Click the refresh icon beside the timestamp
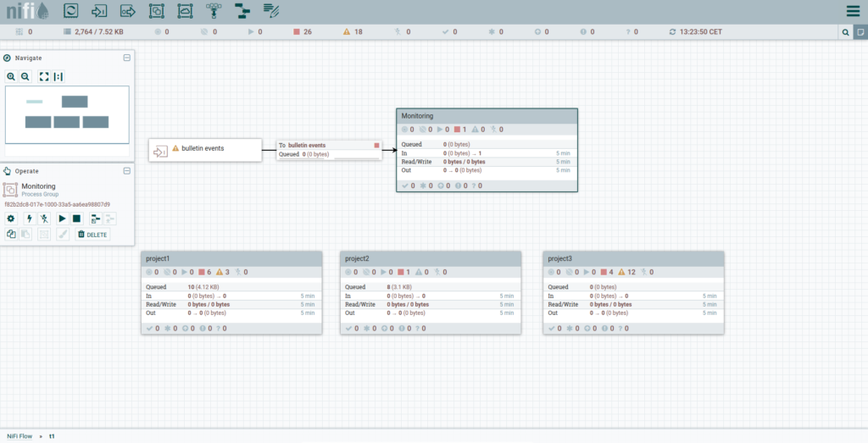Viewport: 868px width, 443px height. (672, 32)
